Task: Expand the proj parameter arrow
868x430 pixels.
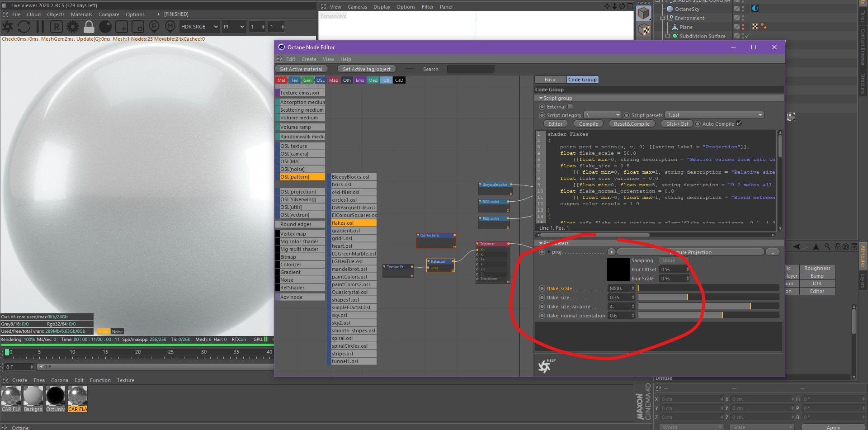Action: point(549,252)
